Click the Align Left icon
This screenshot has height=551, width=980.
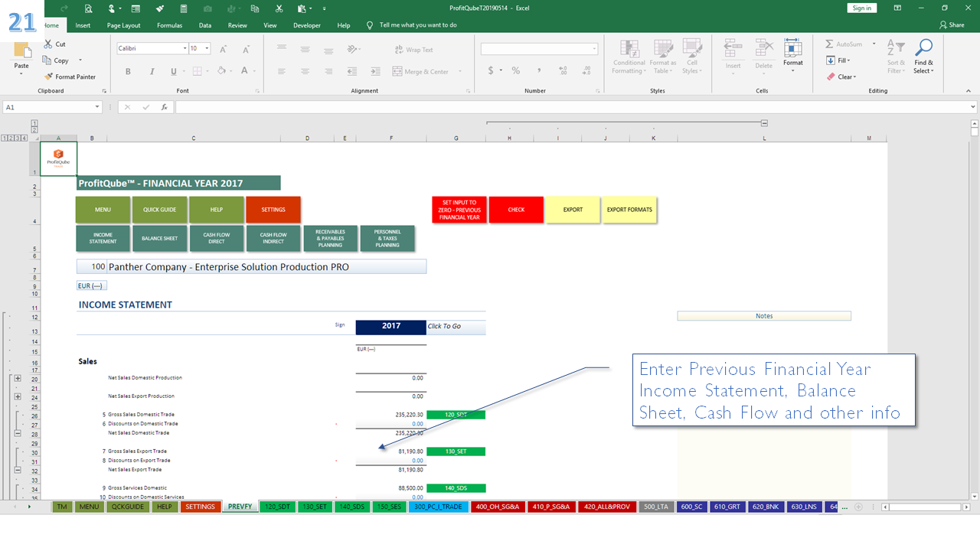click(x=282, y=71)
